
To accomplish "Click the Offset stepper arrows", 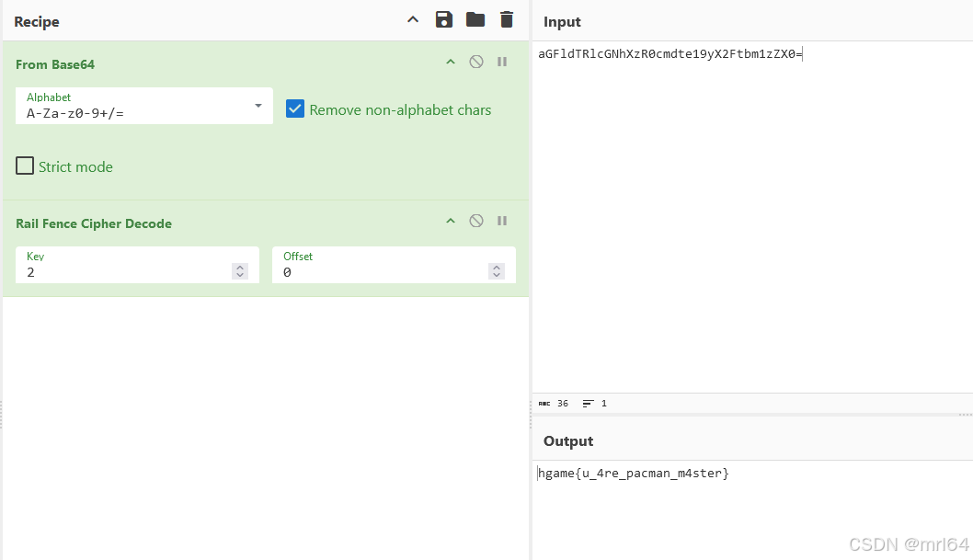I will point(497,271).
